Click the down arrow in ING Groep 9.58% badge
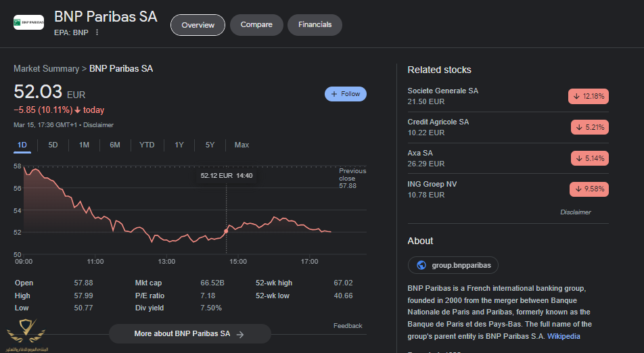Viewport: 644px width, 353px height. tap(578, 189)
